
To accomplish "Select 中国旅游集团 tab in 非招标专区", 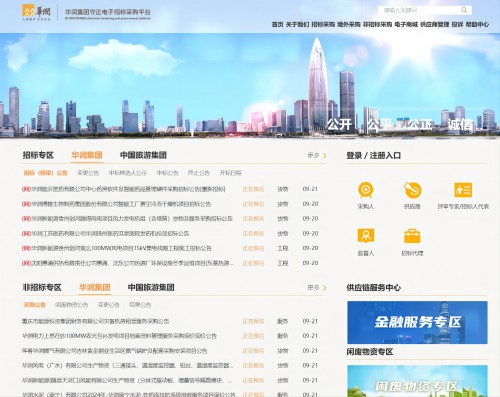I will (x=151, y=287).
